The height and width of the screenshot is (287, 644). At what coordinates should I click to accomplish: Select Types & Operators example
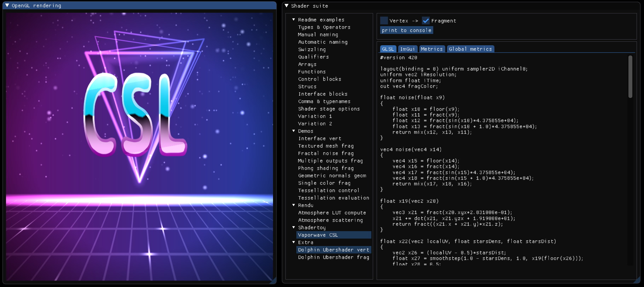pos(324,27)
